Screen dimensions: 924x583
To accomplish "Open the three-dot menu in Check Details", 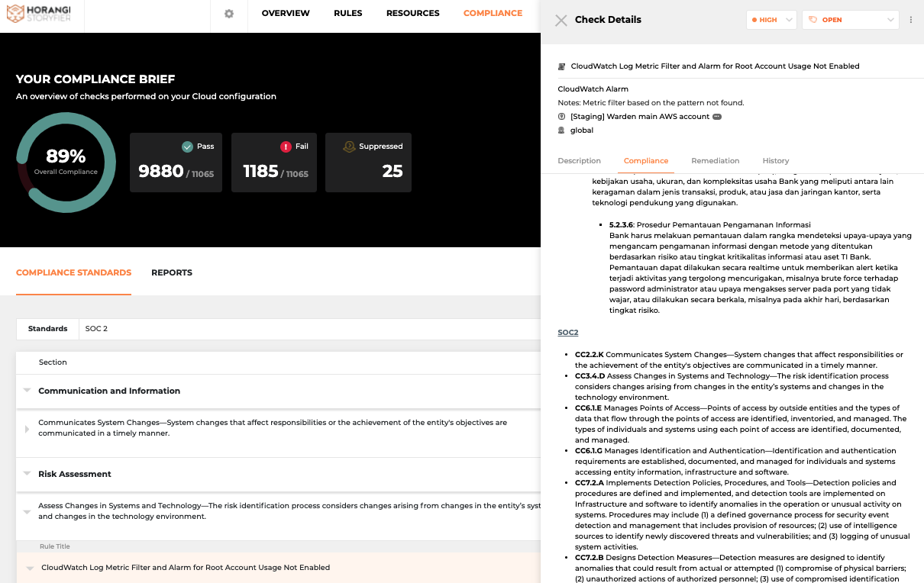I will 911,20.
